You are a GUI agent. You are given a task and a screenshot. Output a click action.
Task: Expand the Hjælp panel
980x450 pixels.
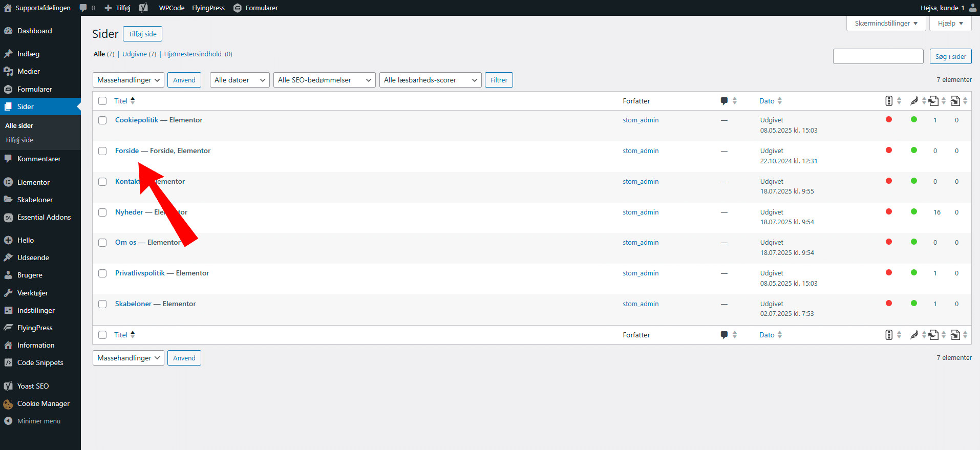[951, 24]
